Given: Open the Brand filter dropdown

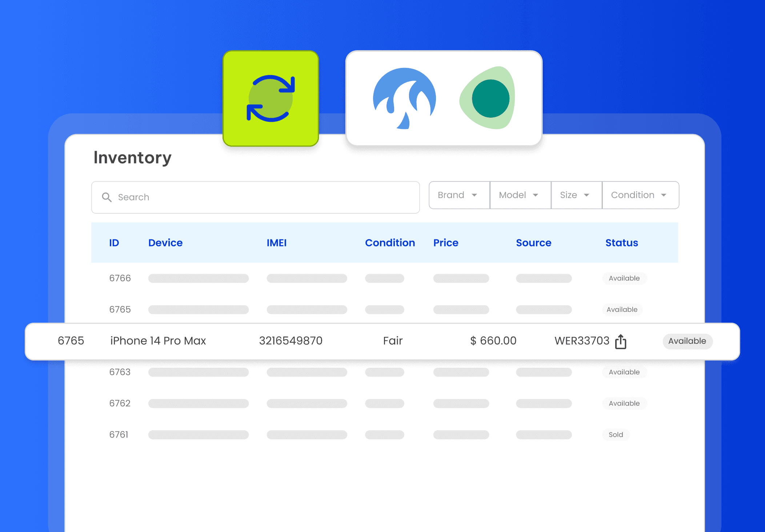Looking at the screenshot, I should pyautogui.click(x=459, y=195).
